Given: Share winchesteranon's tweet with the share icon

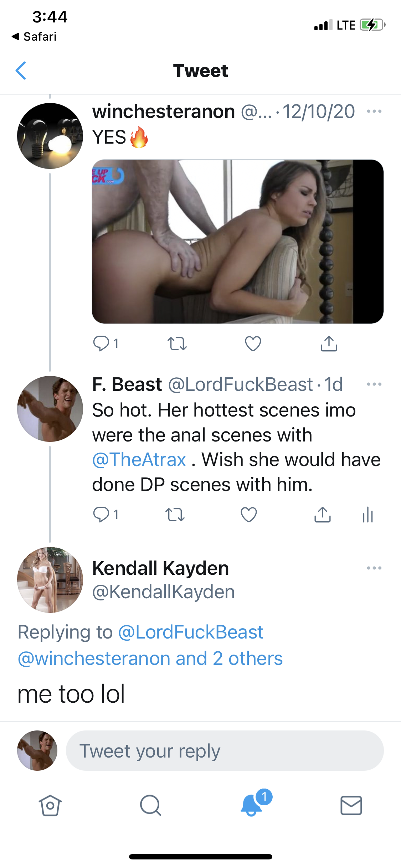Looking at the screenshot, I should click(x=329, y=343).
